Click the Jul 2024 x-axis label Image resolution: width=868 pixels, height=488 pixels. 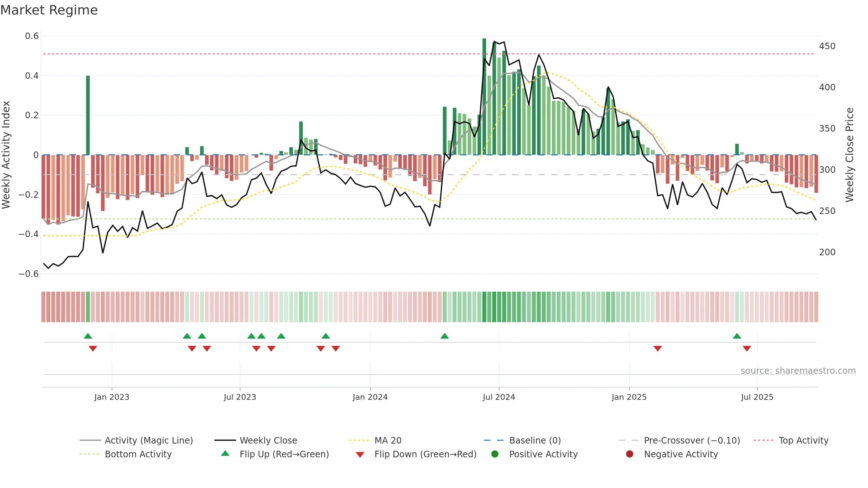tap(499, 397)
